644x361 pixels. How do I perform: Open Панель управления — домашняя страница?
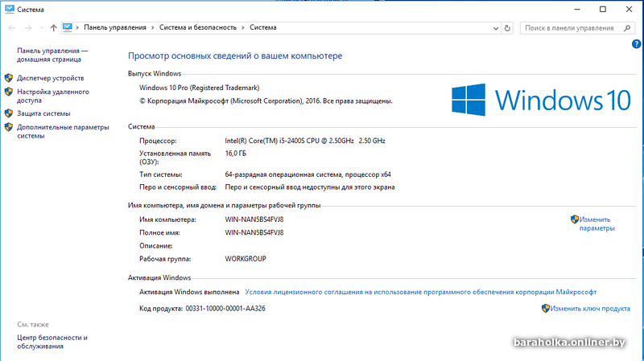[x=52, y=55]
